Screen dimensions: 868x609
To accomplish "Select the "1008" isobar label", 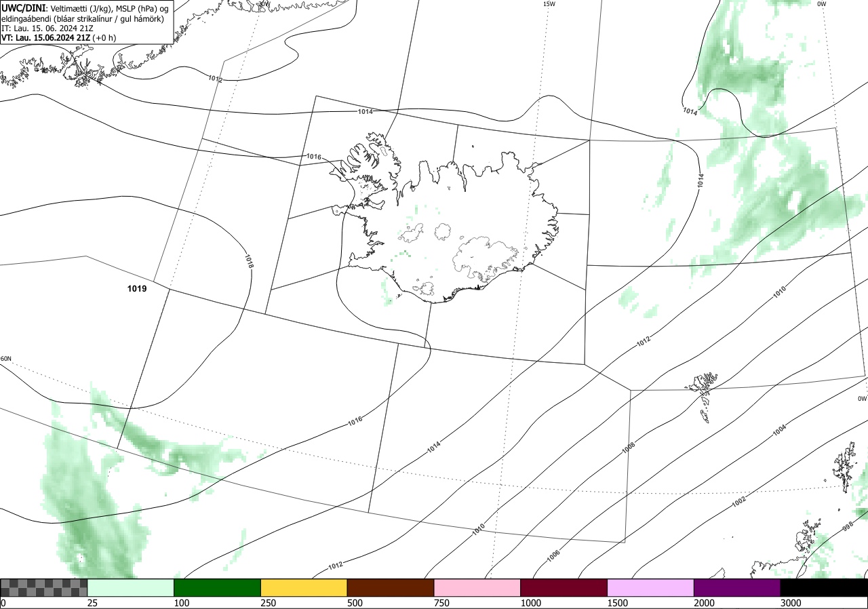I will [629, 448].
